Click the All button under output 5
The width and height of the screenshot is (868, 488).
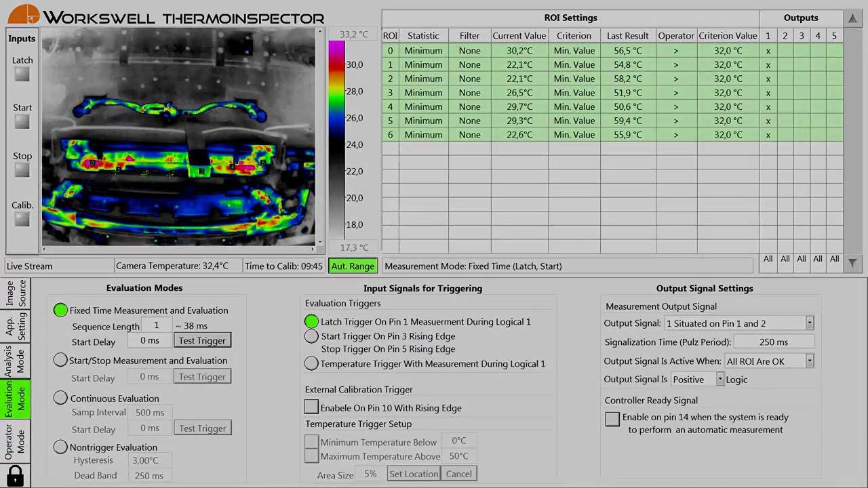click(834, 259)
